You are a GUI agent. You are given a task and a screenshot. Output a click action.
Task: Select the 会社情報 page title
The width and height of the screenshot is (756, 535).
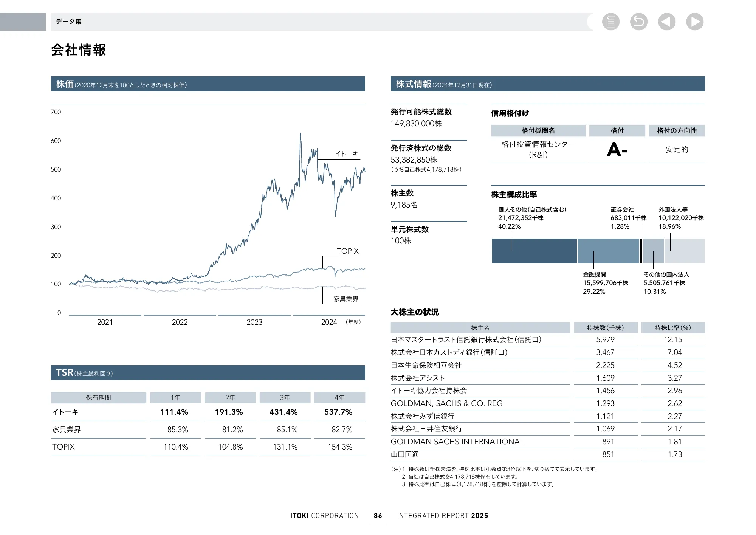79,49
